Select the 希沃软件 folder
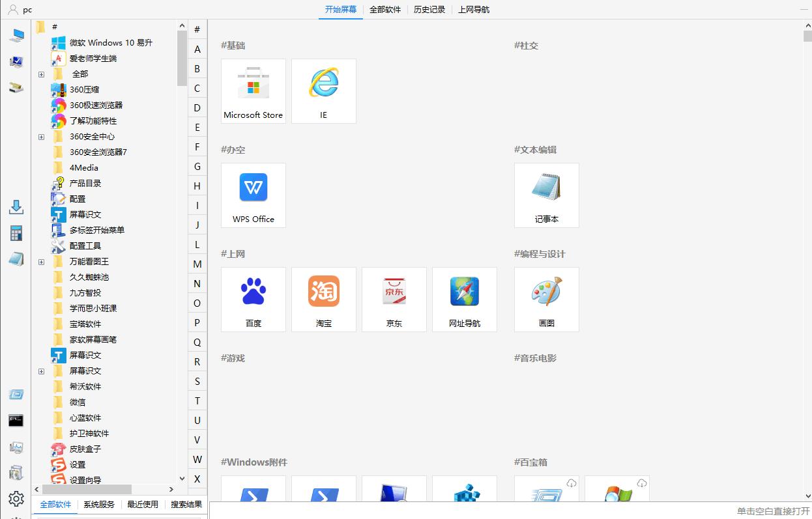Screen dimensions: 812x519 coord(85,386)
